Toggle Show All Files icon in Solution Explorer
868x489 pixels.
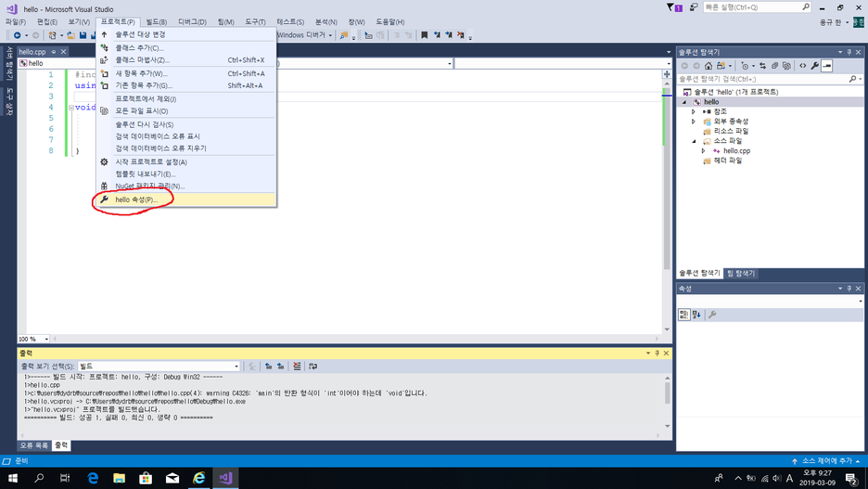pos(786,66)
